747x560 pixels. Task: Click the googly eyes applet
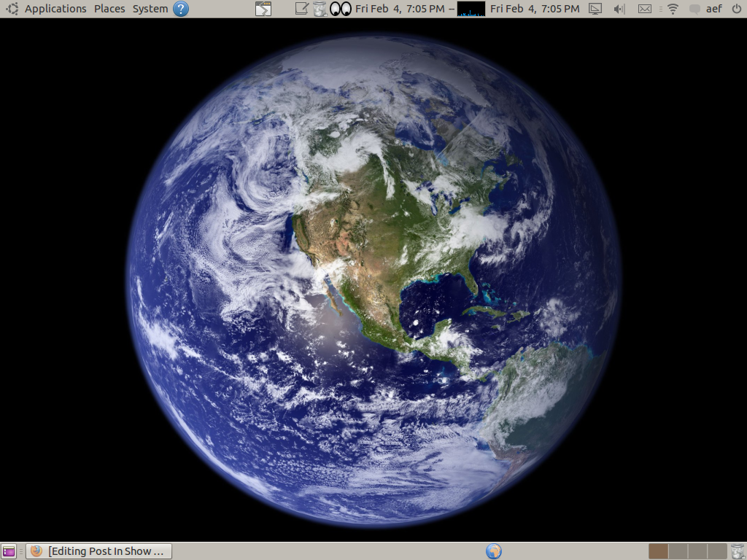(x=341, y=9)
